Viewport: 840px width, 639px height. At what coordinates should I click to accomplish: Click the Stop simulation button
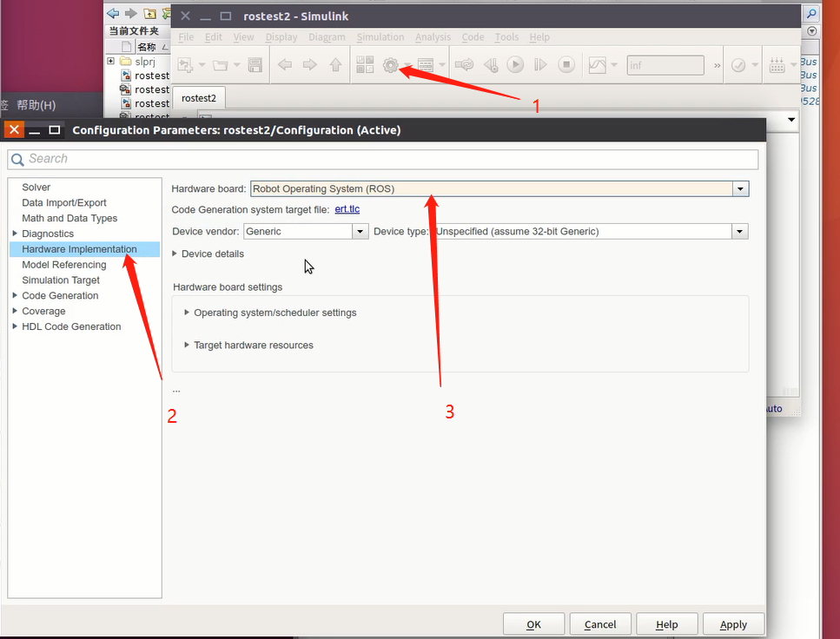pyautogui.click(x=566, y=65)
